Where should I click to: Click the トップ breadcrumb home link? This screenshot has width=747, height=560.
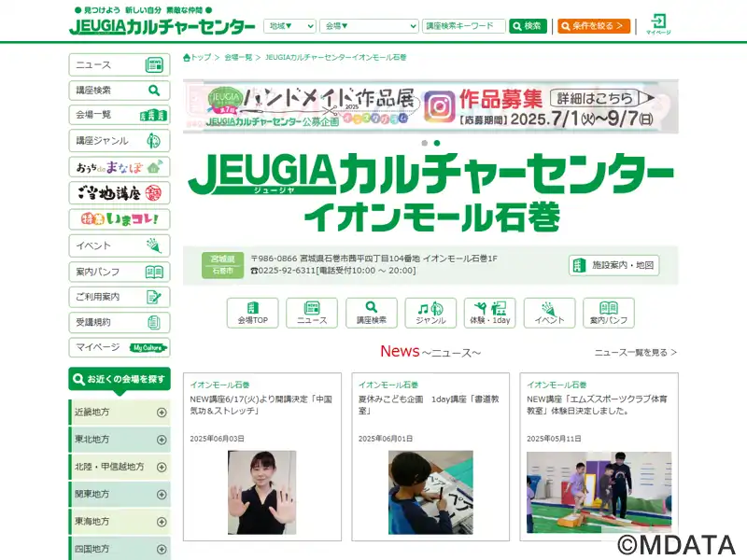click(197, 58)
